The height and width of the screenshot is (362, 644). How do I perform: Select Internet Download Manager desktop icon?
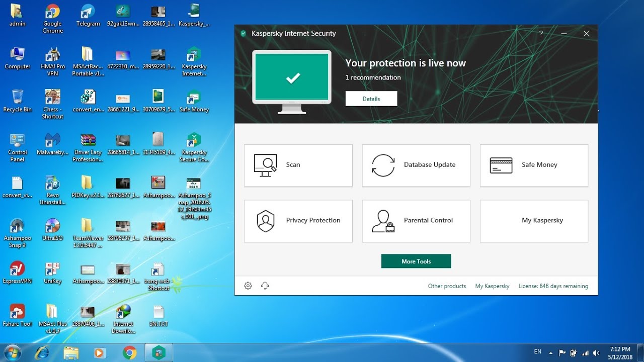(x=123, y=319)
